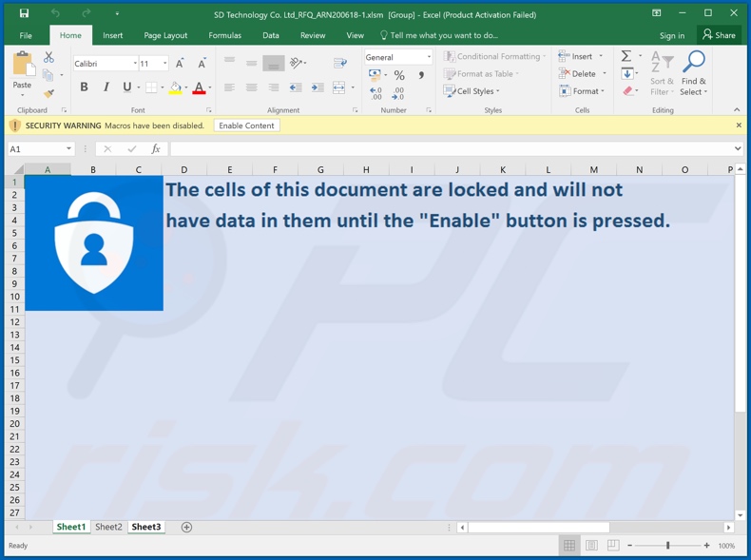Screen dimensions: 751x560
Task: Open Find & Select magnifier
Action: tap(694, 73)
